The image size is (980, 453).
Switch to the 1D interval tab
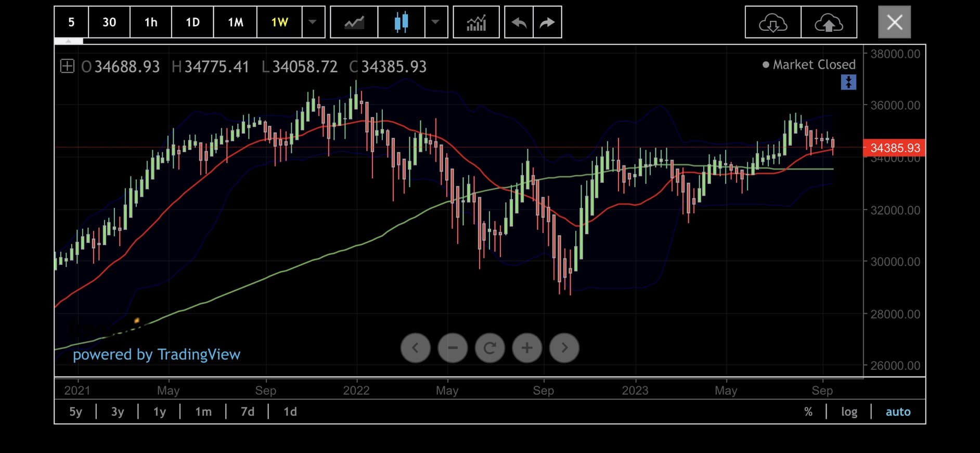pos(192,22)
